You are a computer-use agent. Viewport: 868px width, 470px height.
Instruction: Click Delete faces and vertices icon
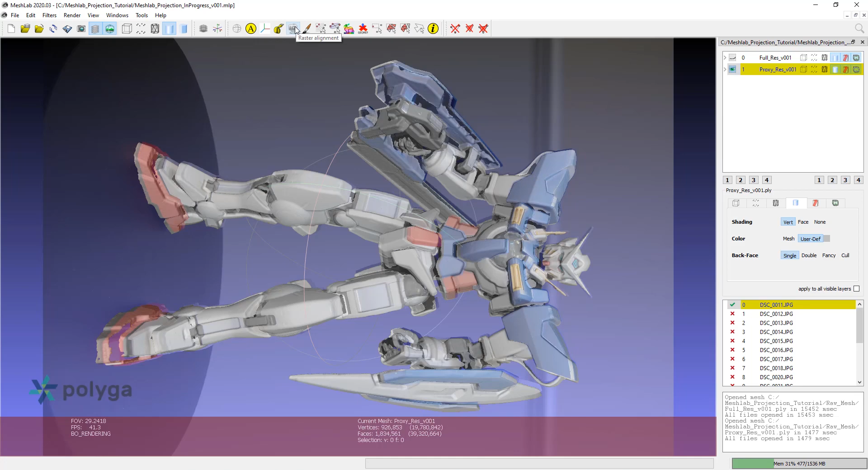coord(483,29)
